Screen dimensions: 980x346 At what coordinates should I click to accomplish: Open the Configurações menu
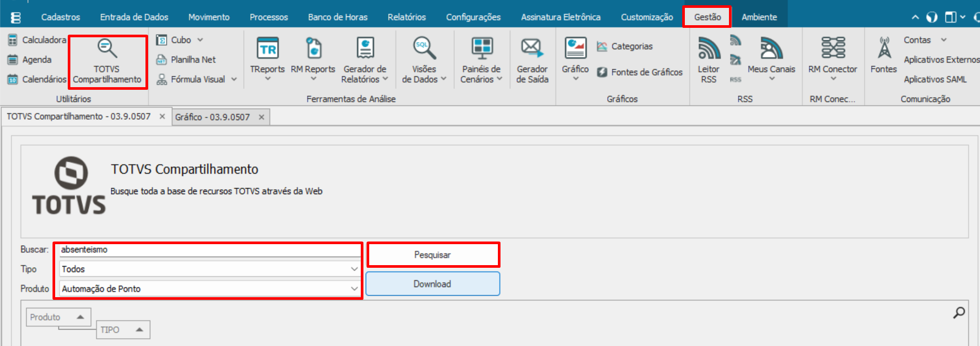(473, 17)
